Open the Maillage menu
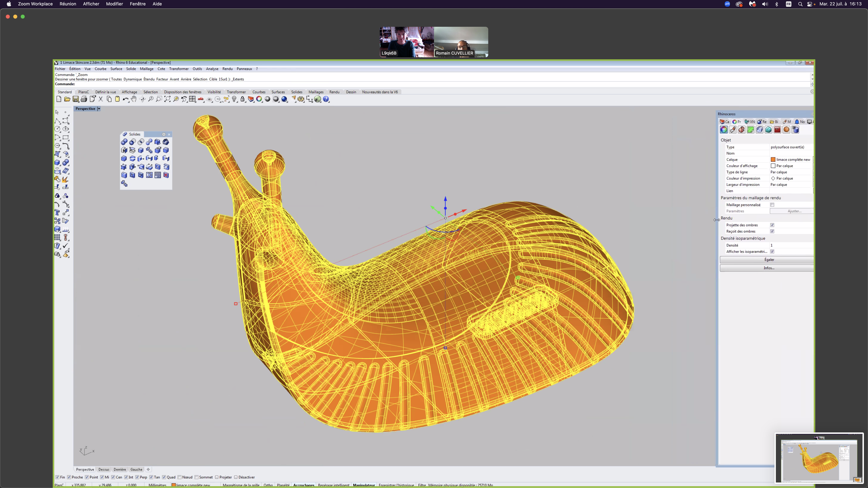 147,69
